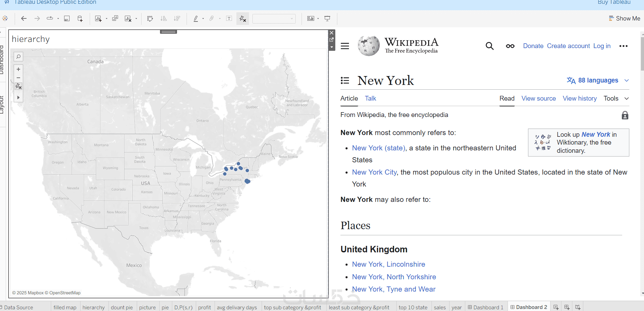Click the Create account link
This screenshot has width=644, height=311.
pos(568,46)
